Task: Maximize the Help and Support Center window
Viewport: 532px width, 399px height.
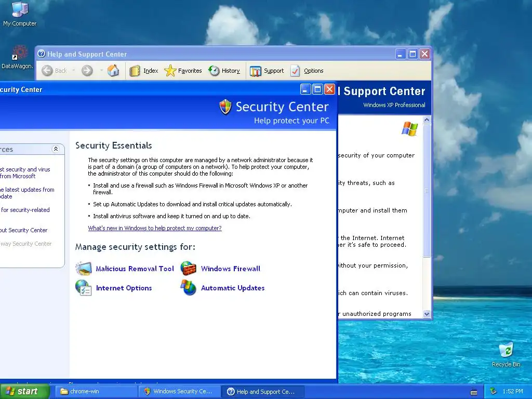Action: (413, 54)
